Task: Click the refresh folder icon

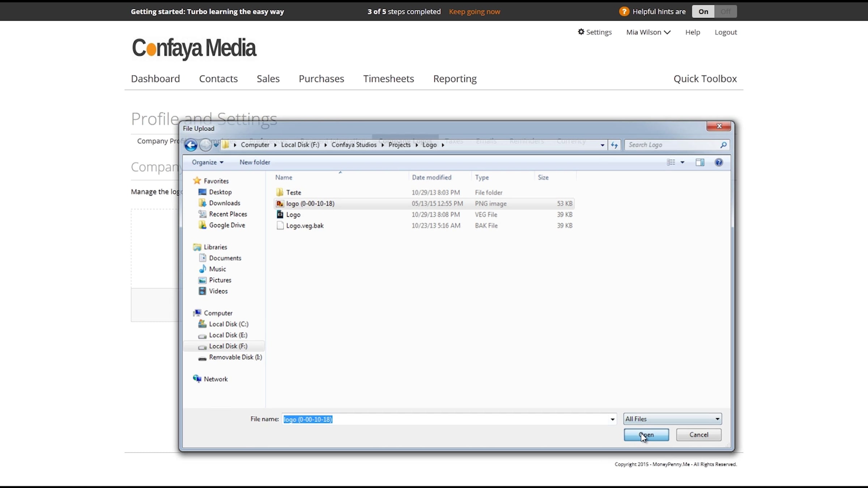Action: click(614, 145)
